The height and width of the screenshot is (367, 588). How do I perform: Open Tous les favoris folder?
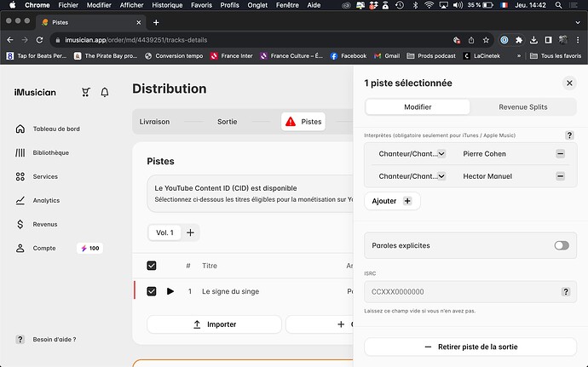coord(556,56)
